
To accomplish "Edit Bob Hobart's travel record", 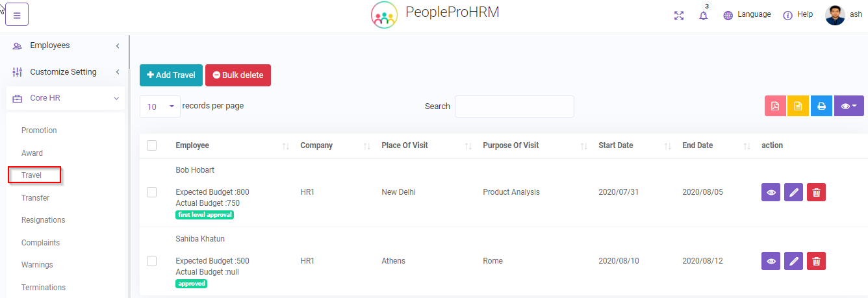I will click(x=793, y=192).
